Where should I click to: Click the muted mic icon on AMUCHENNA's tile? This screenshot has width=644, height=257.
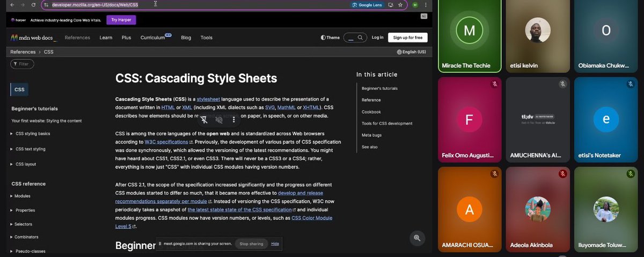tap(562, 84)
